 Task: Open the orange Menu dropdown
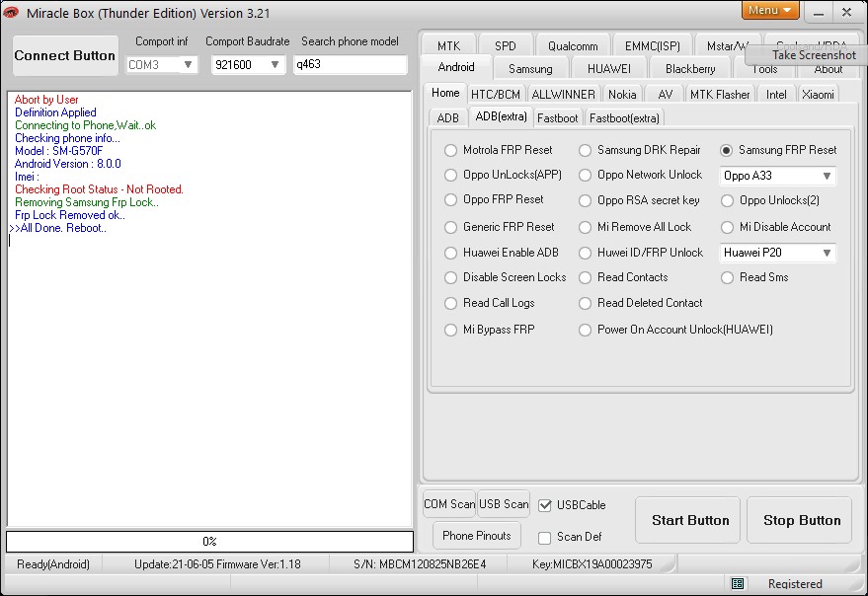(770, 10)
